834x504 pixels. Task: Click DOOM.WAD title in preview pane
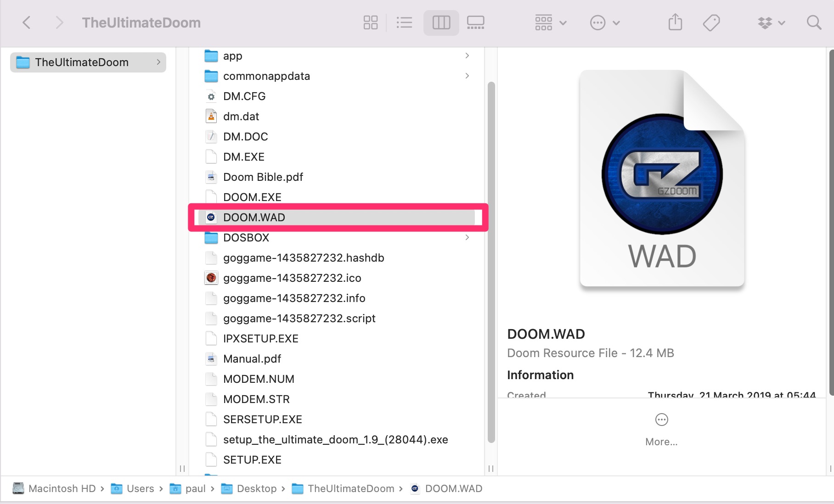pos(546,334)
